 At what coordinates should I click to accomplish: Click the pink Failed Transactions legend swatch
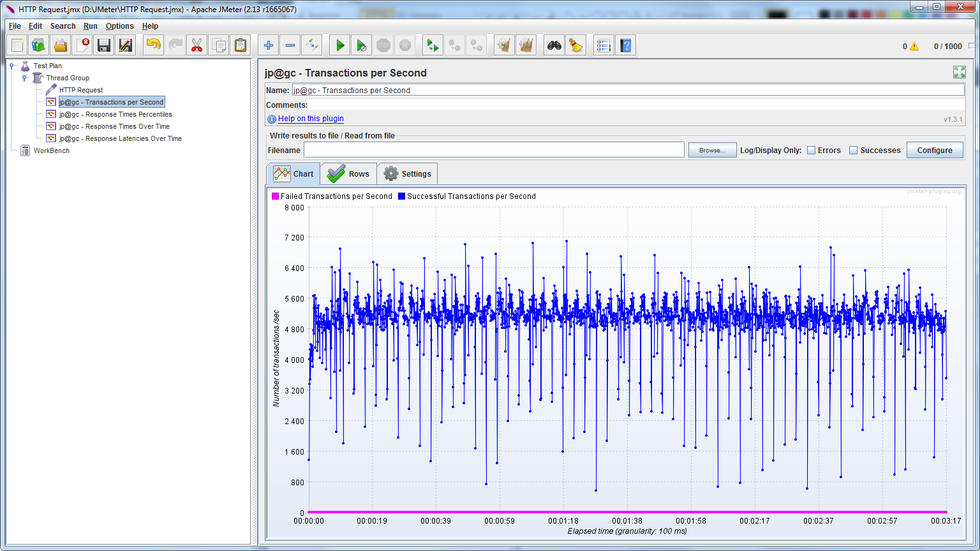[276, 196]
